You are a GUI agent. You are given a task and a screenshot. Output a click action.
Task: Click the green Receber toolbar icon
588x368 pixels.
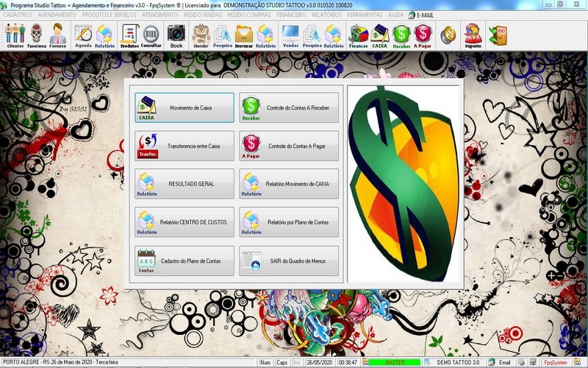(x=401, y=35)
